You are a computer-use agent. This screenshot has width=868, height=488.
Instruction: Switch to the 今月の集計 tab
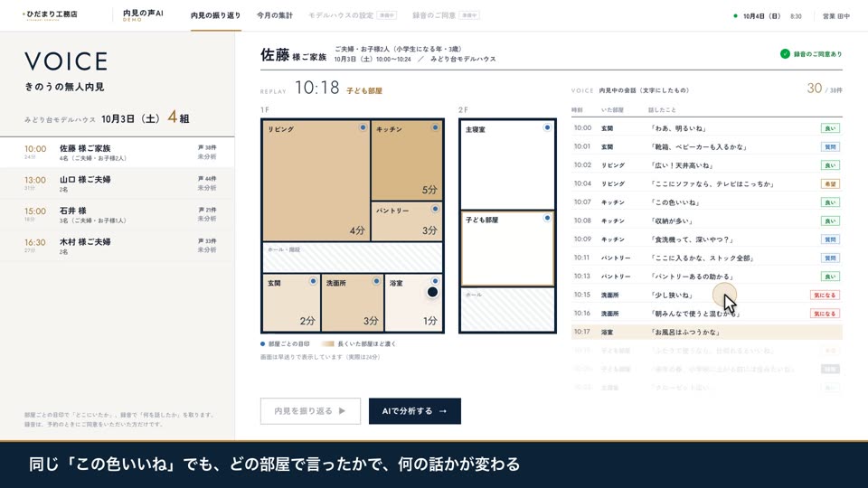[x=275, y=15]
